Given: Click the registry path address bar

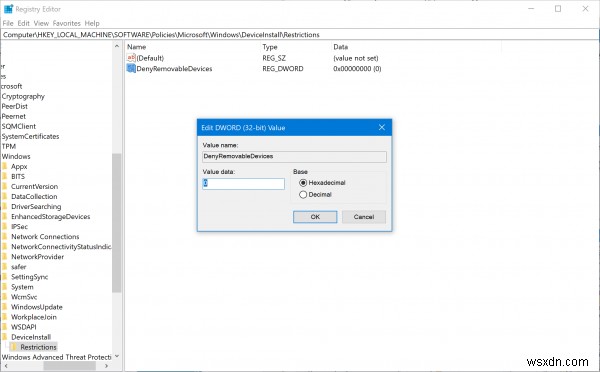Looking at the screenshot, I should click(300, 35).
